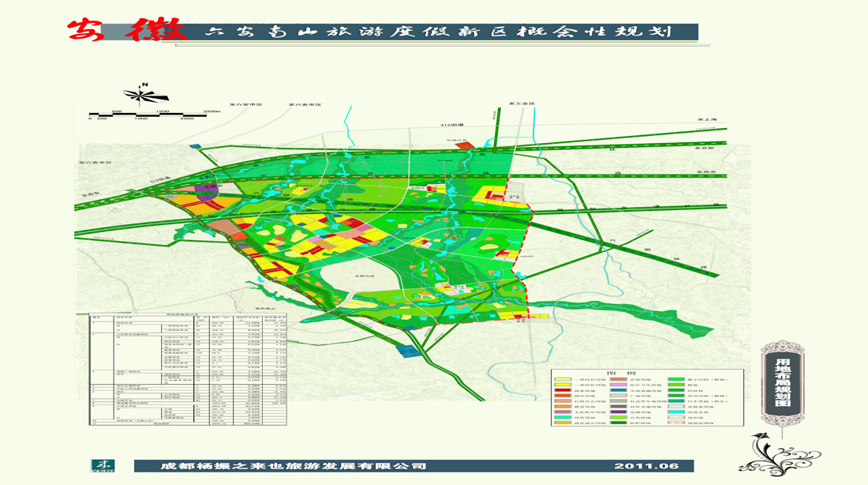Select the purple legend swatch

click(617, 412)
